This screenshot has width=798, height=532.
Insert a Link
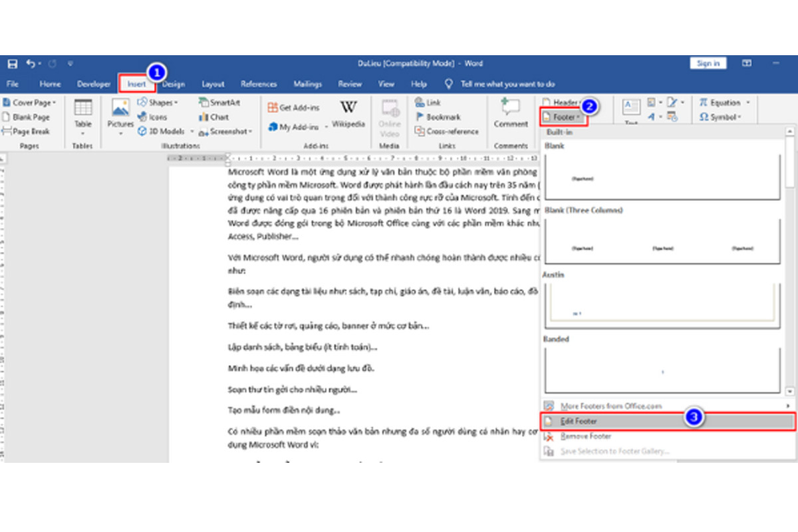428,102
